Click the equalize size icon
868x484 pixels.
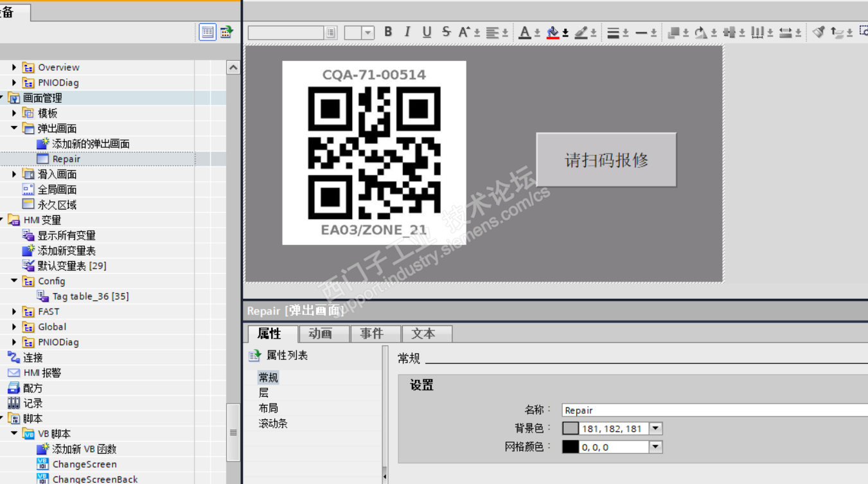tap(786, 32)
